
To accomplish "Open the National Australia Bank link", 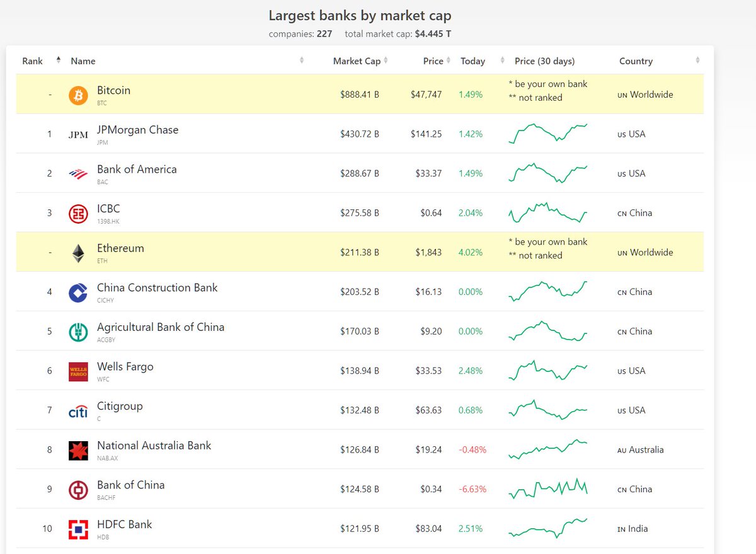I will coord(154,445).
